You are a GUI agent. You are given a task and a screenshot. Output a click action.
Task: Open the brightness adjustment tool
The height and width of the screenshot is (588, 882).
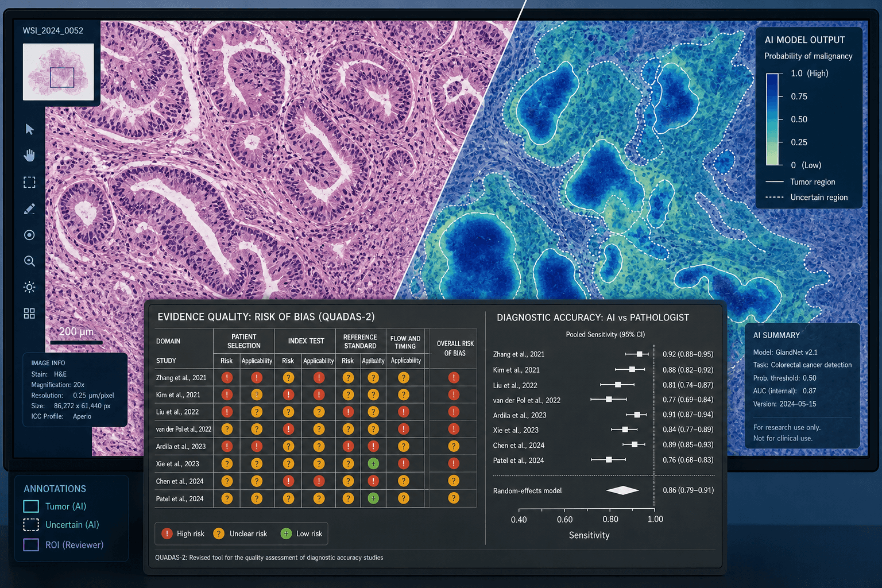coord(29,287)
